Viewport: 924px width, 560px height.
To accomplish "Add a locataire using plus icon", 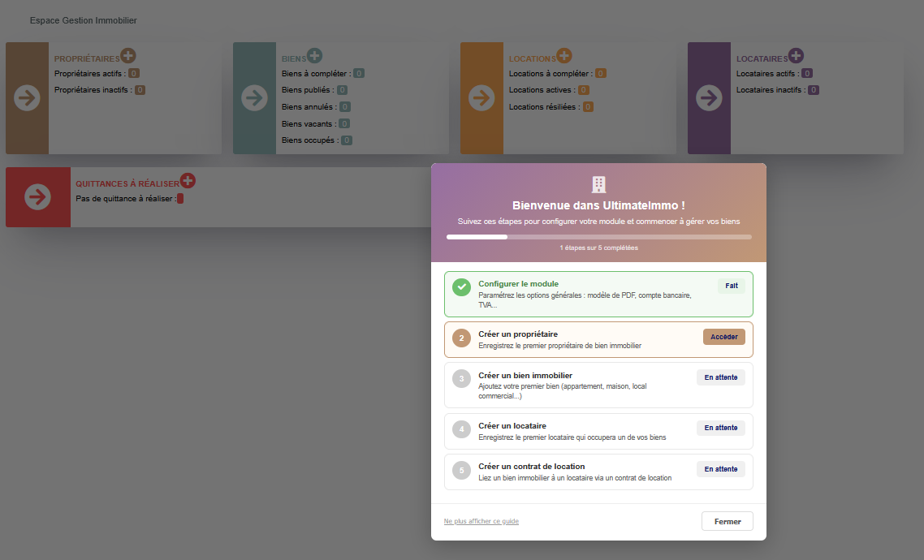I will [797, 56].
